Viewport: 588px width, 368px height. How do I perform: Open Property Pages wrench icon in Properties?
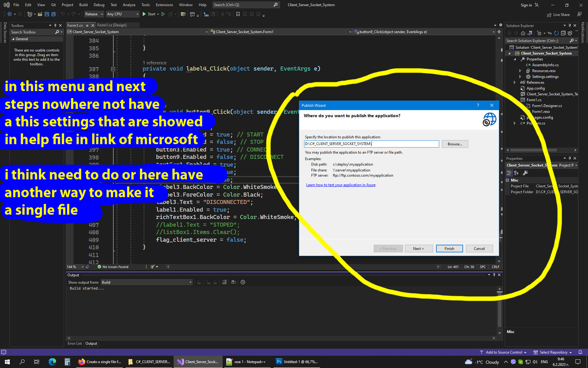(x=525, y=173)
